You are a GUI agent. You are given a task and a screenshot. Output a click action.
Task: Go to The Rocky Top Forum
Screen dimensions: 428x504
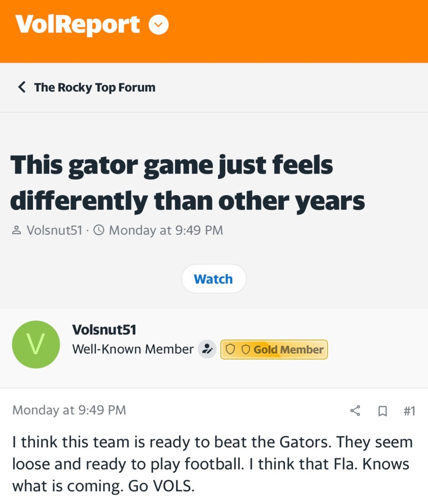[x=94, y=88]
